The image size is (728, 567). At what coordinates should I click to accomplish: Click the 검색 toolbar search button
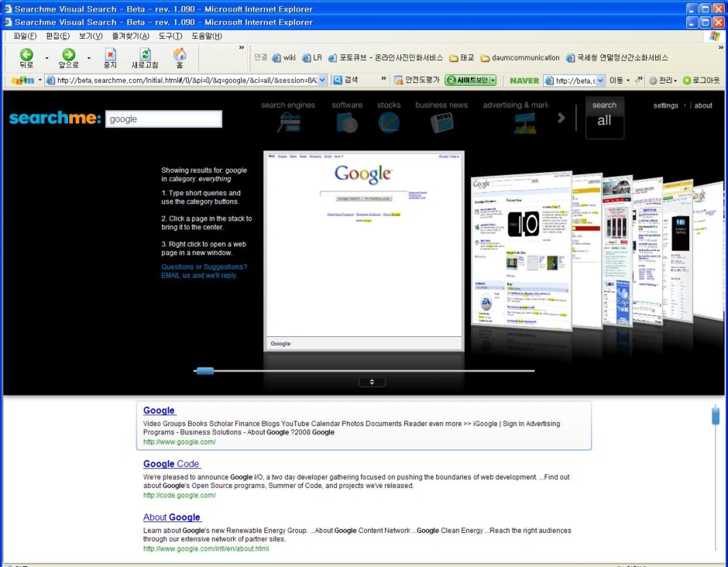346,80
